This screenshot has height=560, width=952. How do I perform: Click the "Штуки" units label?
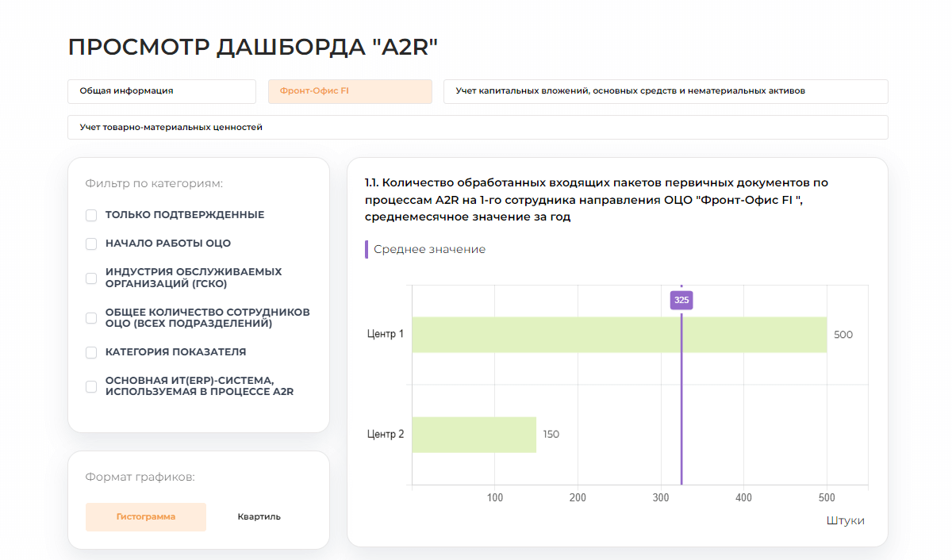tap(843, 520)
